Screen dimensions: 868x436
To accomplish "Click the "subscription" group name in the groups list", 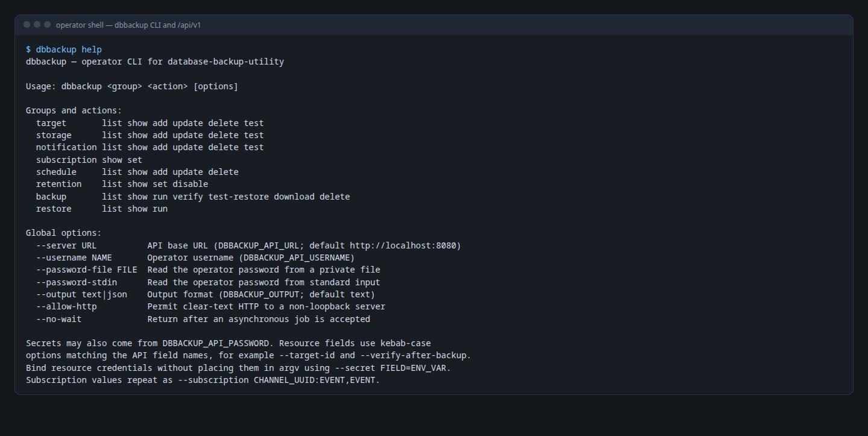I will coord(66,160).
